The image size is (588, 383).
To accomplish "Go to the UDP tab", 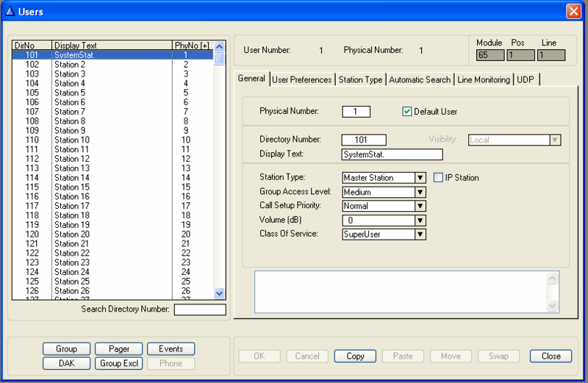I will [526, 79].
